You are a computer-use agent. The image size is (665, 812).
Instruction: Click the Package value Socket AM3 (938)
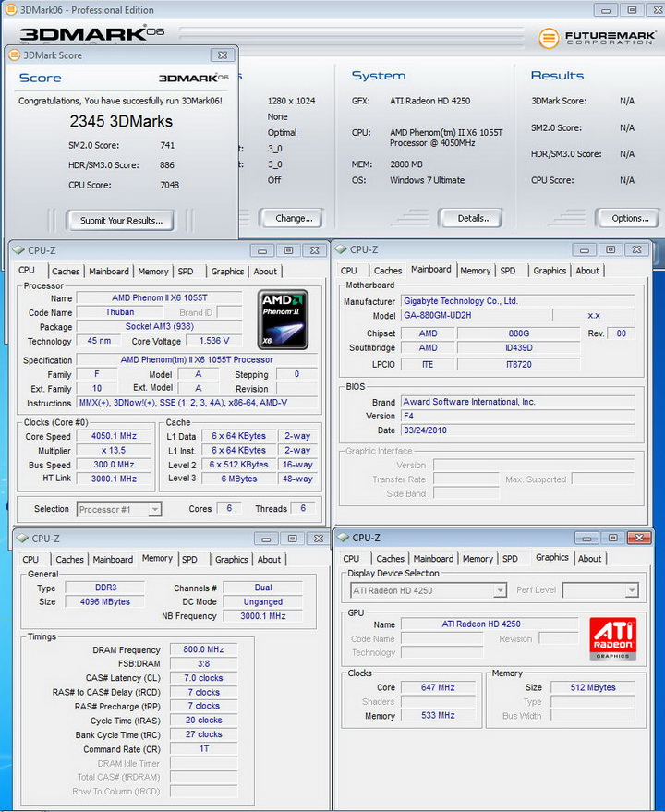[160, 327]
